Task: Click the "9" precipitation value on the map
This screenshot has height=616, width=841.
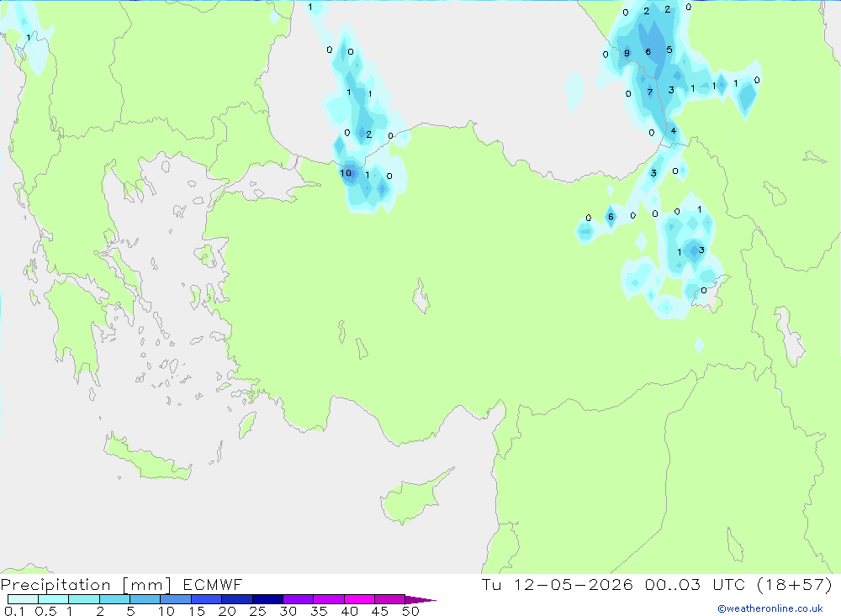Action: (x=627, y=53)
